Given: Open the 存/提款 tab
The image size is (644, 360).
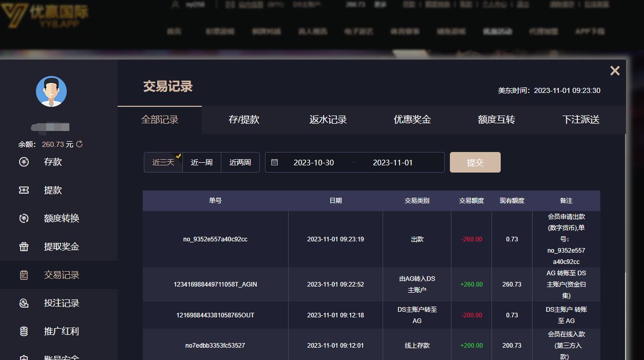Looking at the screenshot, I should [244, 120].
